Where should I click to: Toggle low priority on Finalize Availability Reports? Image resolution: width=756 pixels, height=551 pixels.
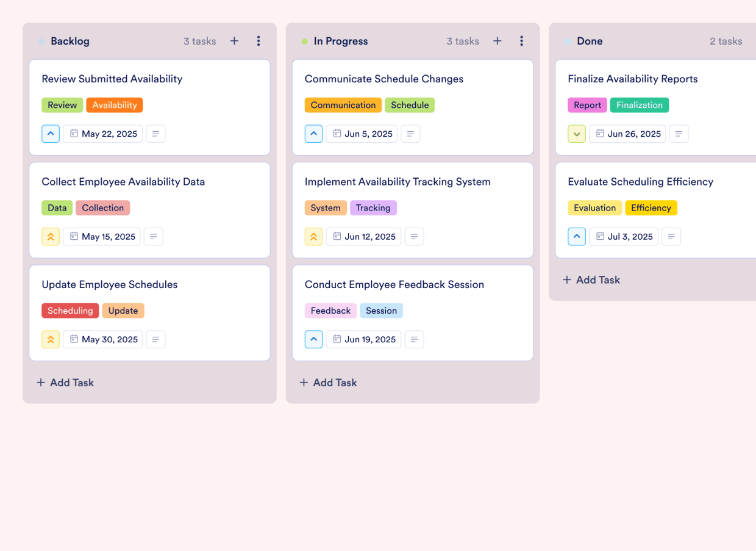(x=577, y=134)
